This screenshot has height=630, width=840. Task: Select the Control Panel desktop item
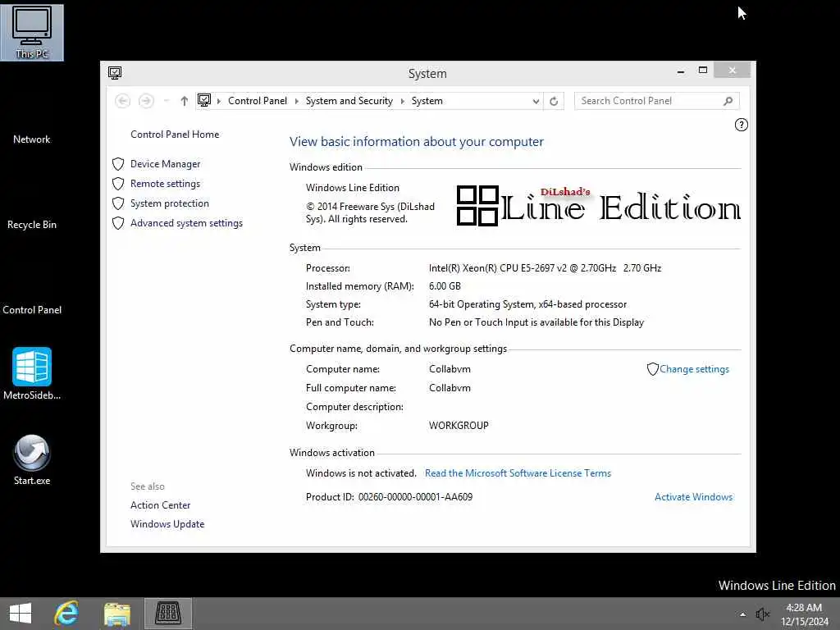(32, 309)
